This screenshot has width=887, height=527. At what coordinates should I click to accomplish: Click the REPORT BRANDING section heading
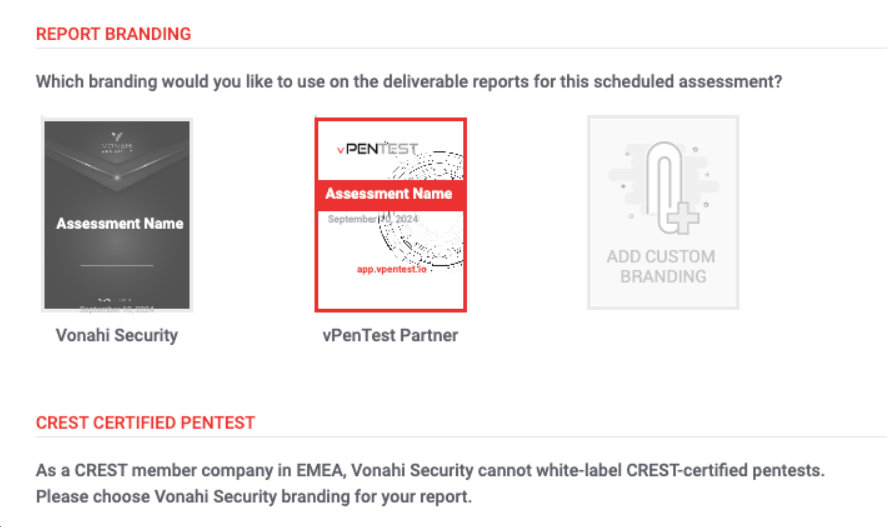coord(113,34)
